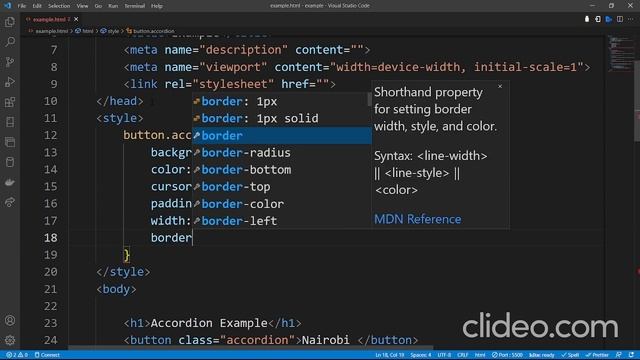This screenshot has width=640, height=360.
Task: Open the Selection menu
Action: click(x=59, y=6)
